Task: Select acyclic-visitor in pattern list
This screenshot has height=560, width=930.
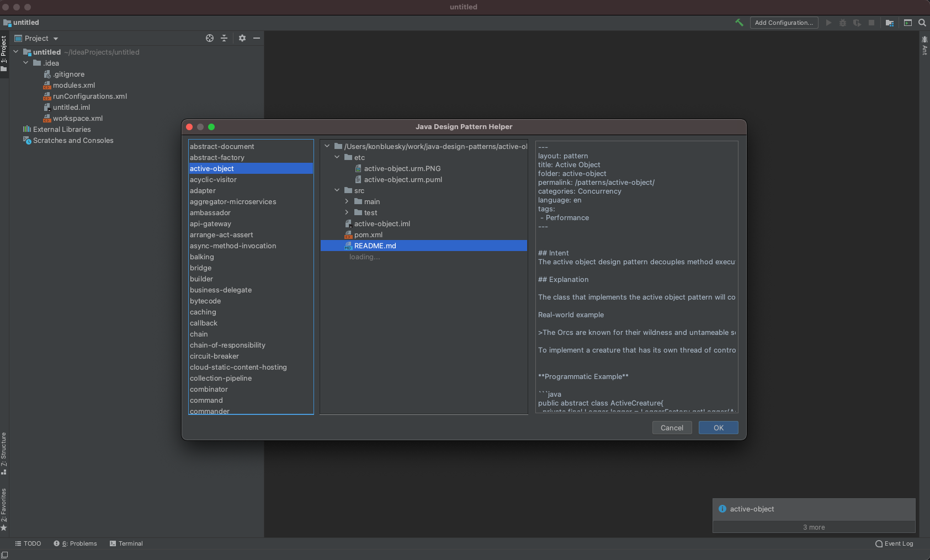Action: (x=251, y=179)
